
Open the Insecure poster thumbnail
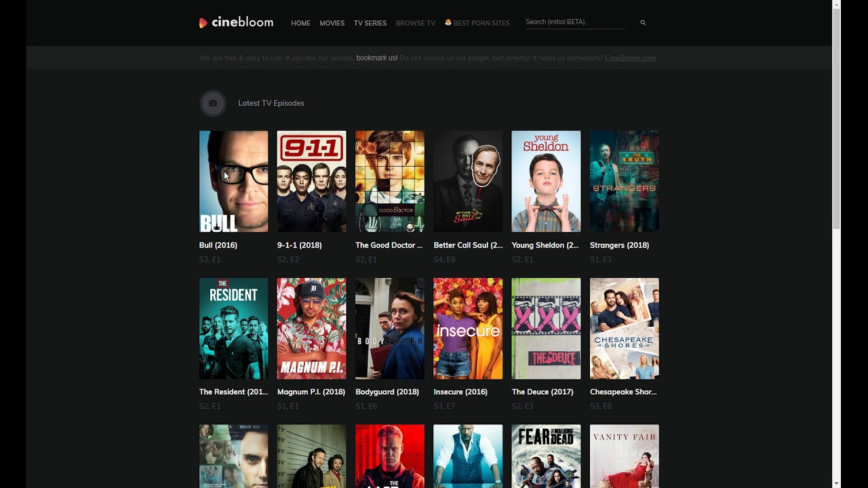click(x=469, y=329)
